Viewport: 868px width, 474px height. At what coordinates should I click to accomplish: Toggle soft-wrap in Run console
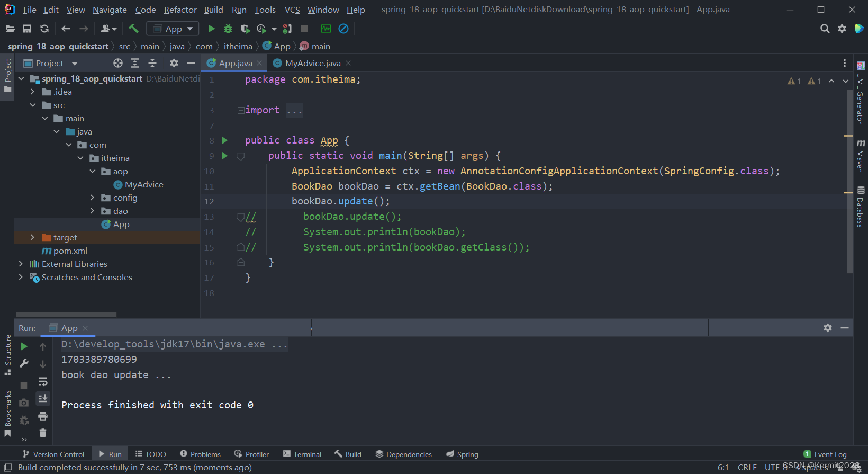[43, 381]
